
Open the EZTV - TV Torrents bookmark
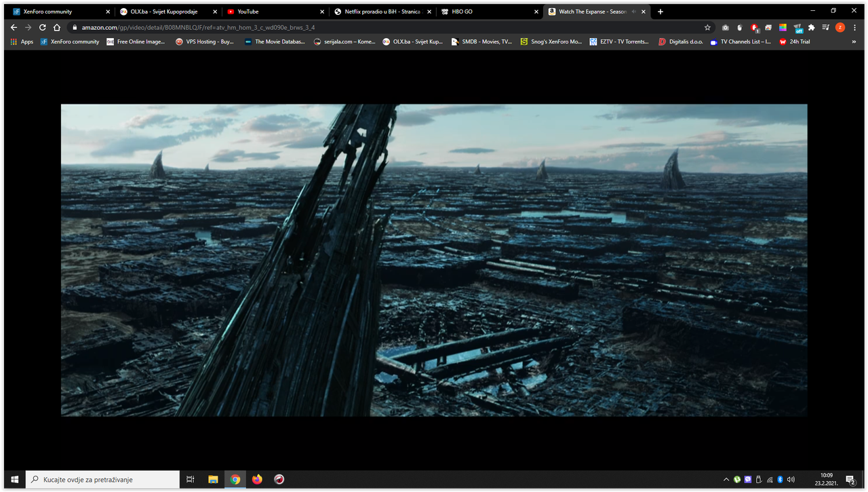click(x=620, y=41)
